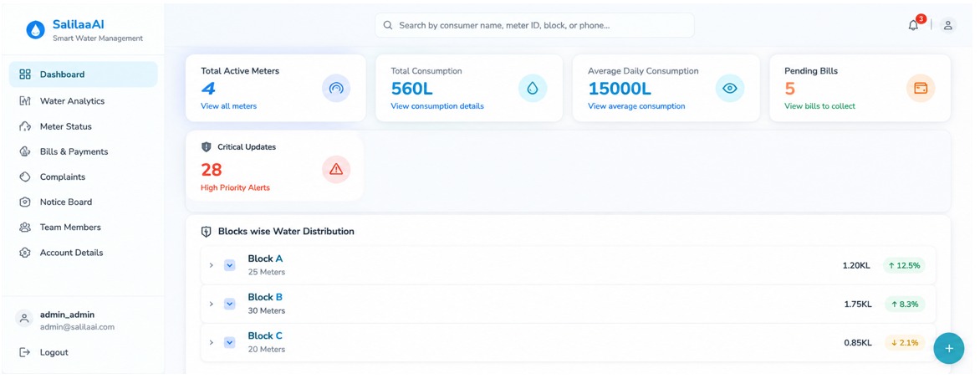Expand Block B row with chevron arrow
The width and height of the screenshot is (980, 389).
click(212, 304)
